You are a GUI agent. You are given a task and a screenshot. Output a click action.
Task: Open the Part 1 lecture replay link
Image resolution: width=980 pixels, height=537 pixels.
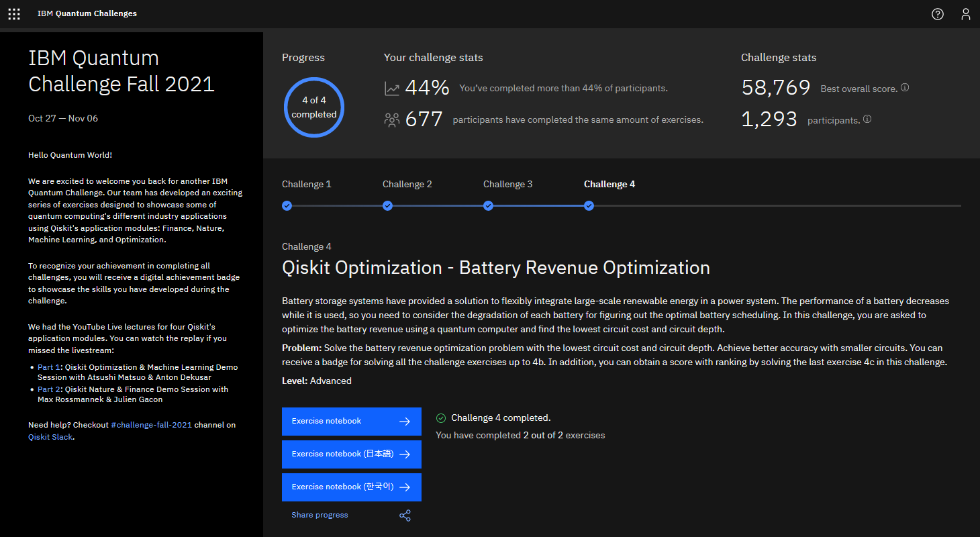(x=48, y=367)
